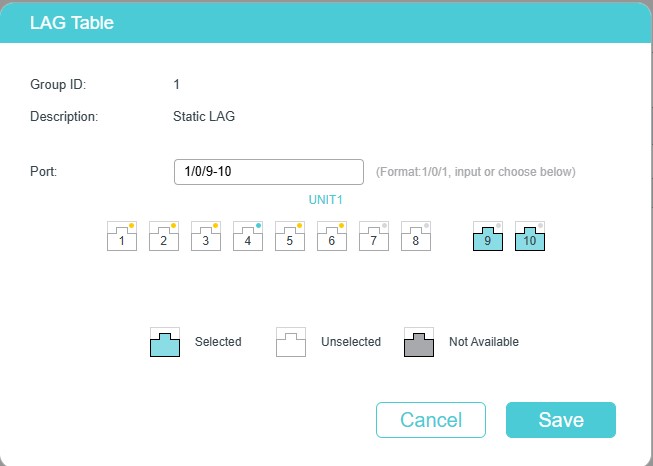653x466 pixels.
Task: Cancel the LAG Table dialog
Action: 431,420
